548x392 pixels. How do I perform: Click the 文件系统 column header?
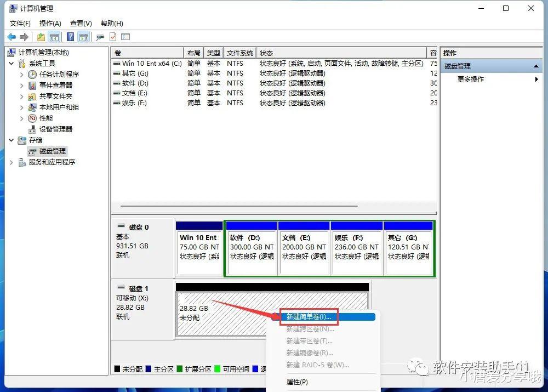pos(240,53)
